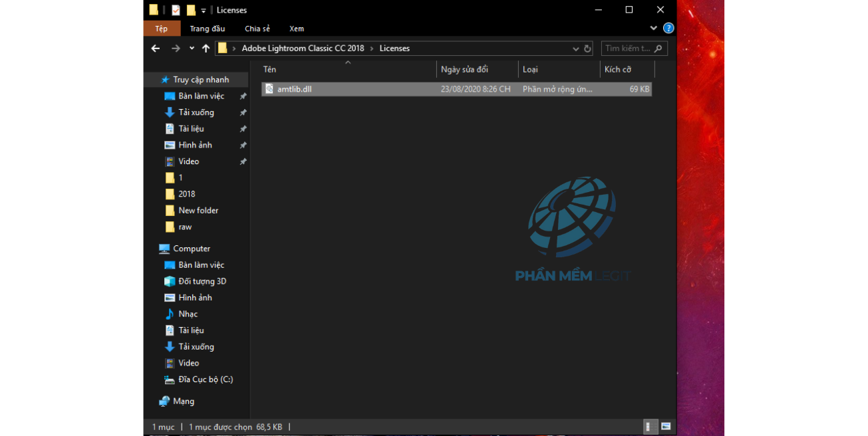Click the Tải xuống icon under Computer
This screenshot has height=436, width=868.
coord(170,347)
